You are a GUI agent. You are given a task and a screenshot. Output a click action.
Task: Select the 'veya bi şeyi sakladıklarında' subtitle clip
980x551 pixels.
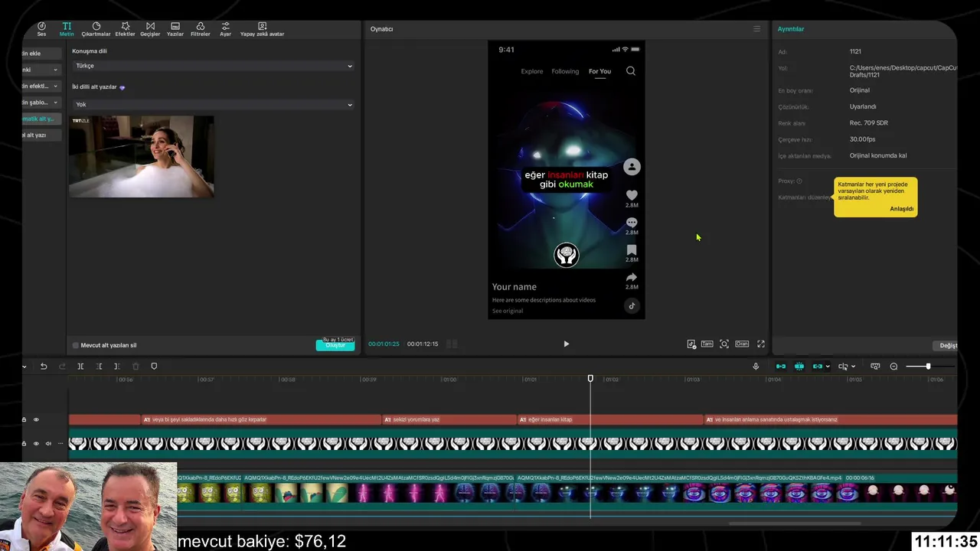click(261, 419)
